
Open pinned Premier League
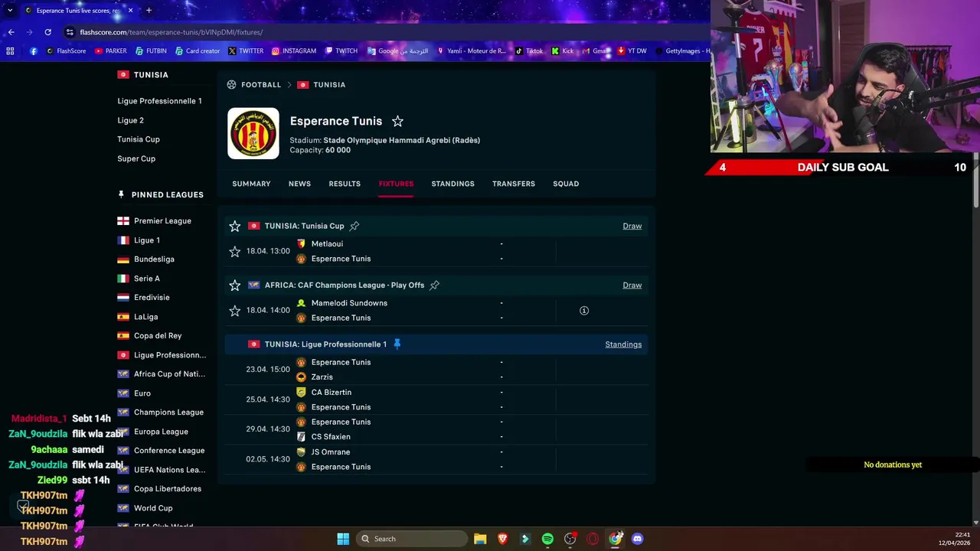pyautogui.click(x=162, y=221)
